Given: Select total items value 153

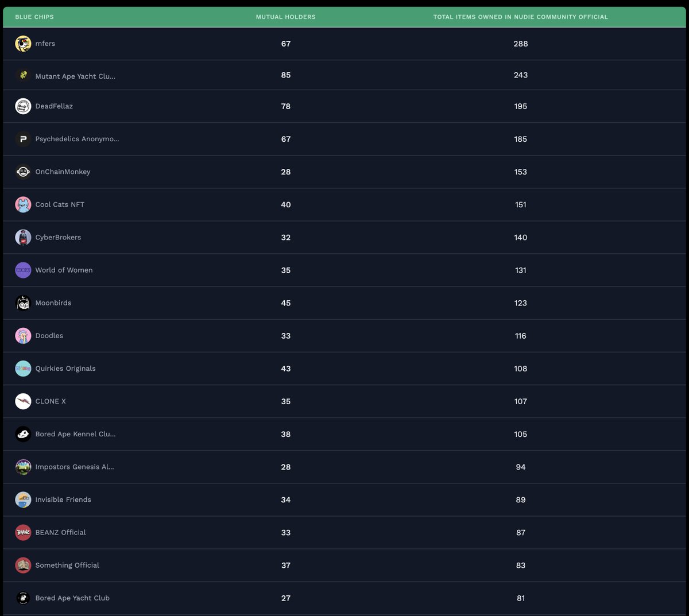Looking at the screenshot, I should pyautogui.click(x=521, y=172).
